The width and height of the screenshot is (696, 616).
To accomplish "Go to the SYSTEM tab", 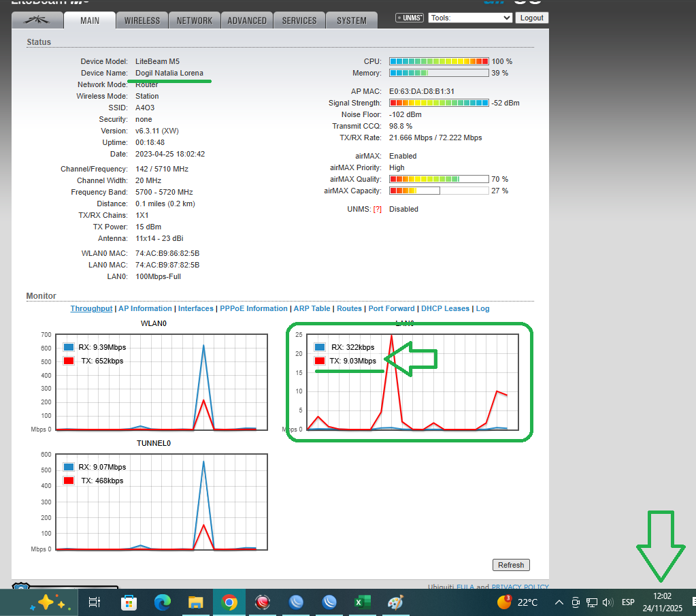I will pyautogui.click(x=351, y=20).
